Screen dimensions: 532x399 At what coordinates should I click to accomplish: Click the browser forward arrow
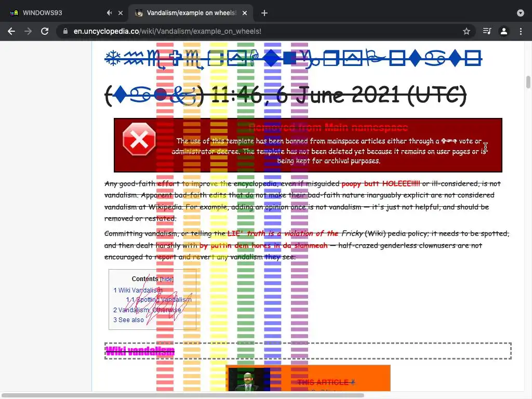click(x=28, y=31)
